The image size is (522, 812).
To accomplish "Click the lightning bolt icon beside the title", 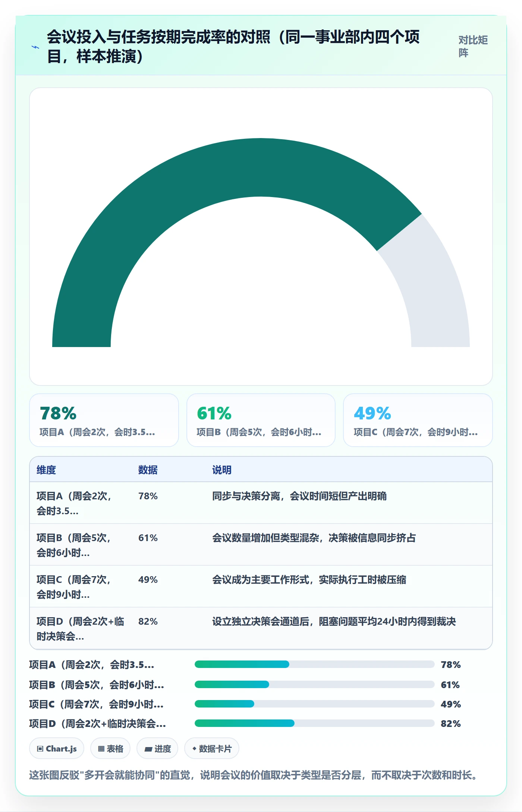I will point(35,47).
